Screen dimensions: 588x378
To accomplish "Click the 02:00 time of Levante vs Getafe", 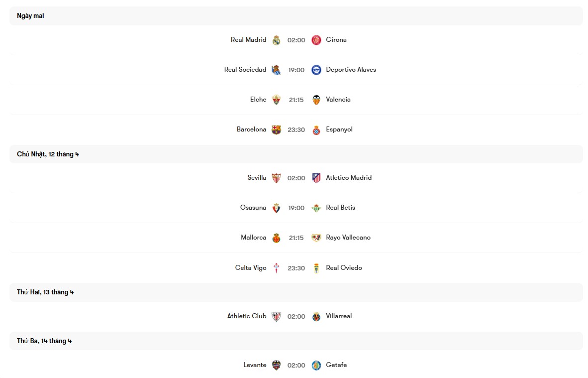I will [x=296, y=365].
